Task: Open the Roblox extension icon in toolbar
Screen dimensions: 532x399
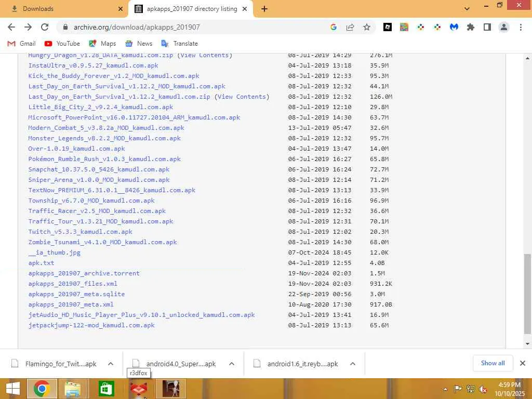Action: point(388,27)
